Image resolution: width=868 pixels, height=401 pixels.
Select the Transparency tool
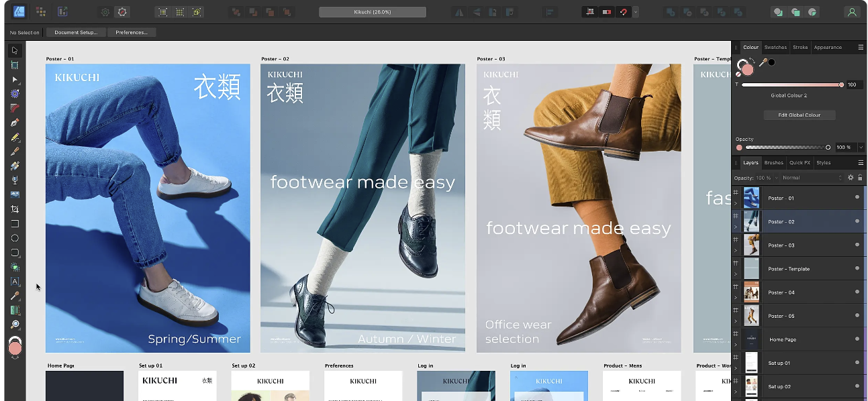pyautogui.click(x=15, y=180)
